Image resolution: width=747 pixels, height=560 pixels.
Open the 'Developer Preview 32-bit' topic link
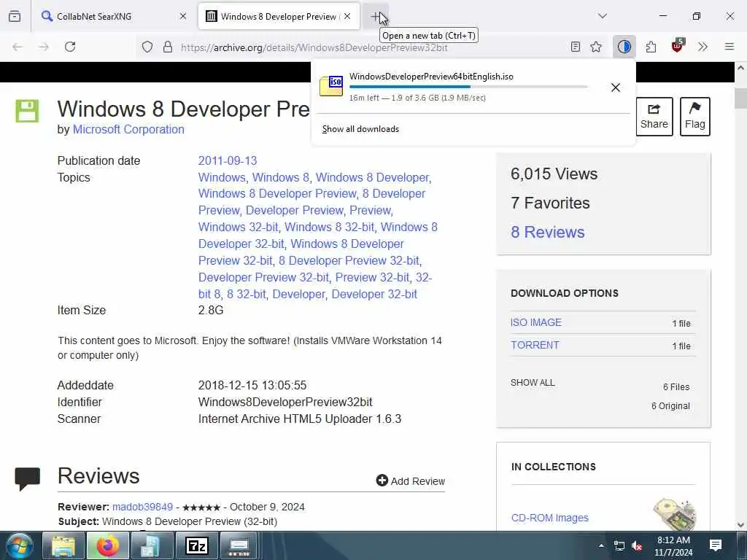pos(263,277)
